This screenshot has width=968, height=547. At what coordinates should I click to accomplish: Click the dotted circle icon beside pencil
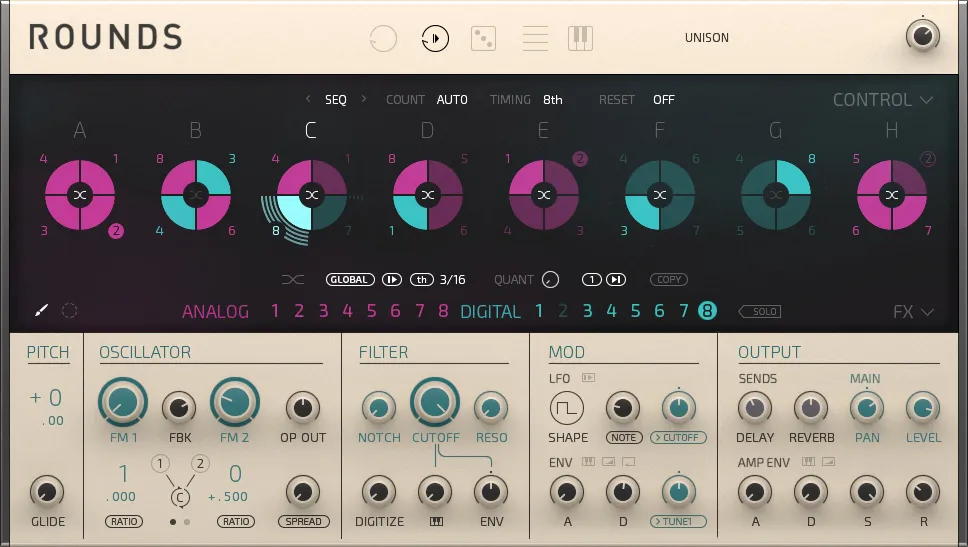coord(69,311)
